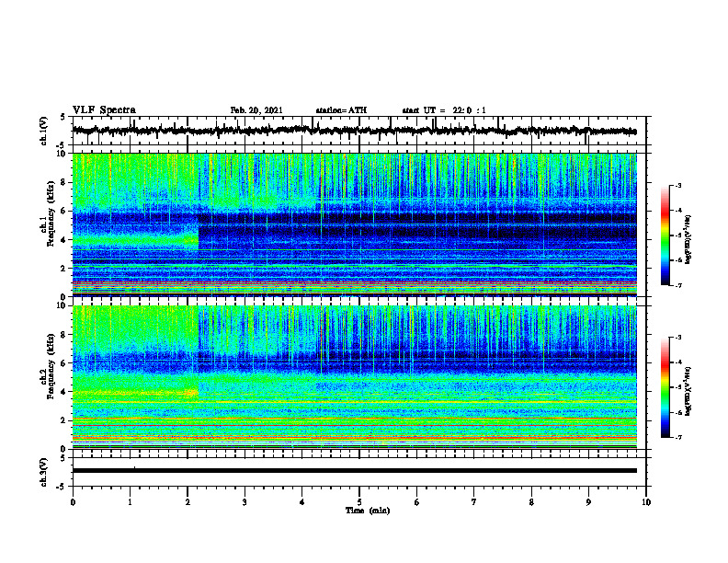Click time axis tick label "3" minutes

coord(245,502)
